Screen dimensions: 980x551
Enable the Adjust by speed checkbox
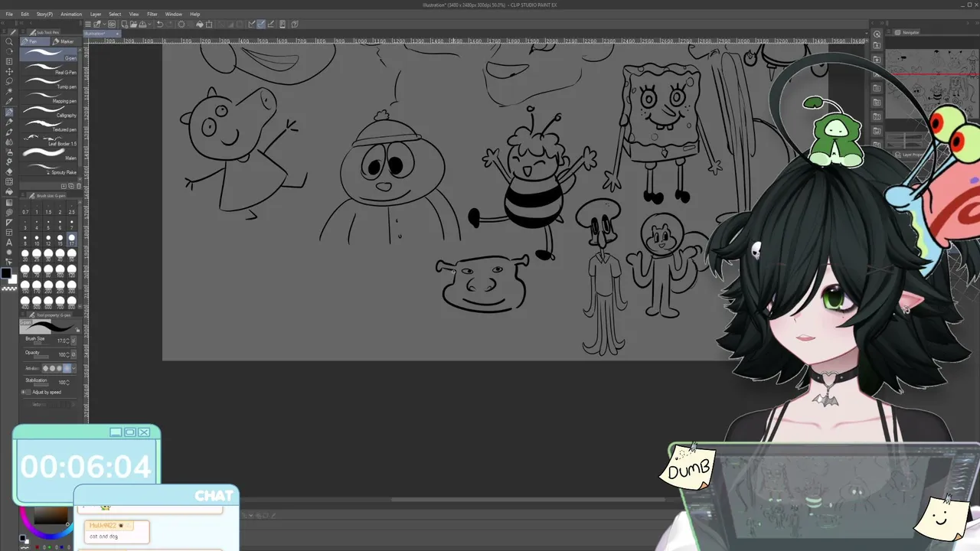29,392
